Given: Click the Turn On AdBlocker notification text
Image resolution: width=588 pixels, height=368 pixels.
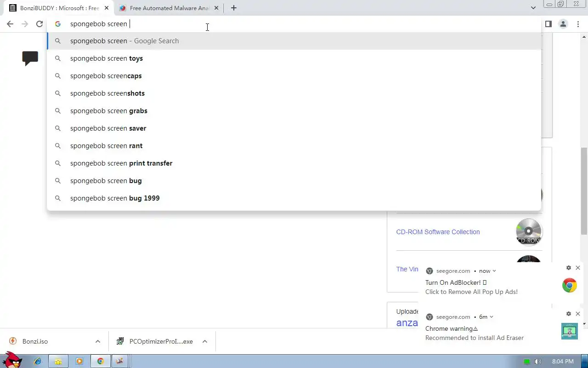Looking at the screenshot, I should click(456, 282).
